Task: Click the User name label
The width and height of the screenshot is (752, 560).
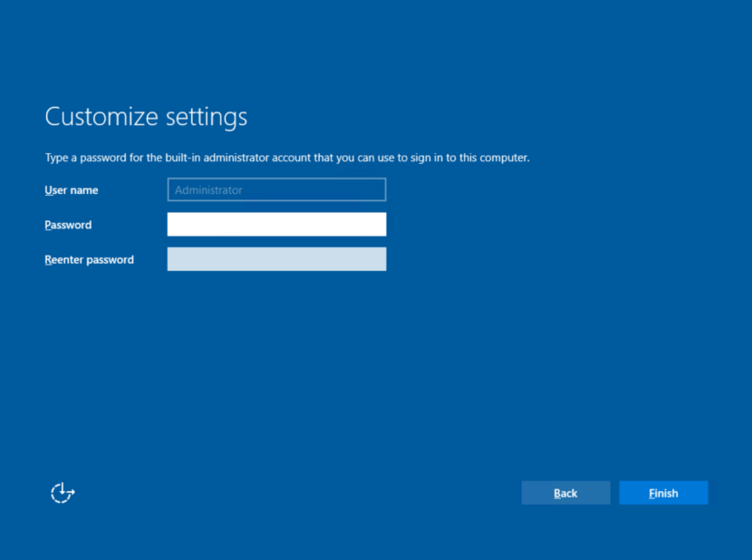Action: click(71, 190)
